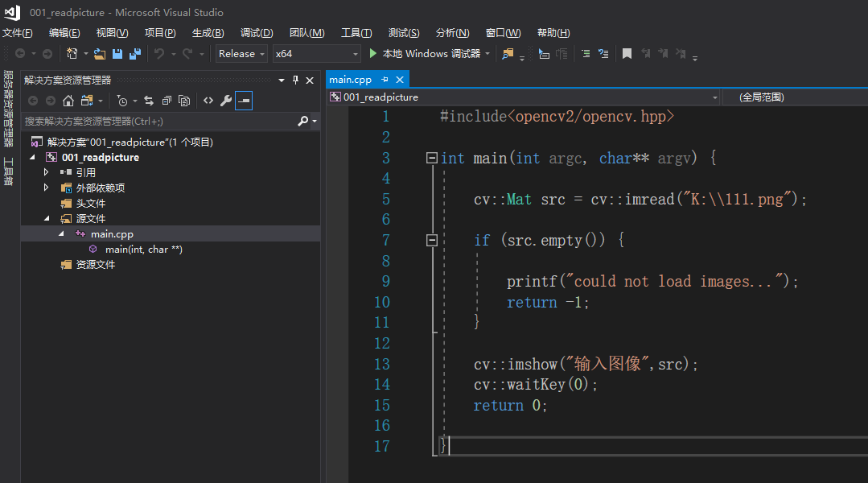Click the Save All icon
The width and height of the screenshot is (868, 483).
(x=135, y=54)
